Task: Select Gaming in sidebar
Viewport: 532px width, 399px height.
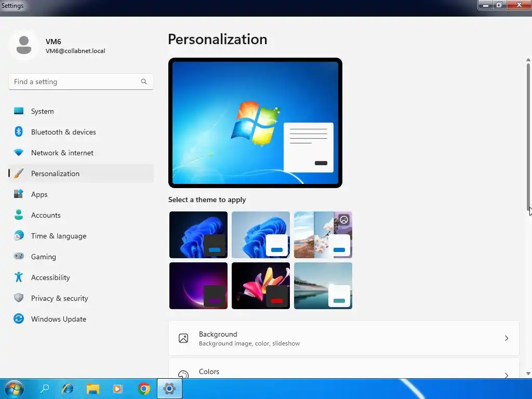Action: click(x=81, y=257)
